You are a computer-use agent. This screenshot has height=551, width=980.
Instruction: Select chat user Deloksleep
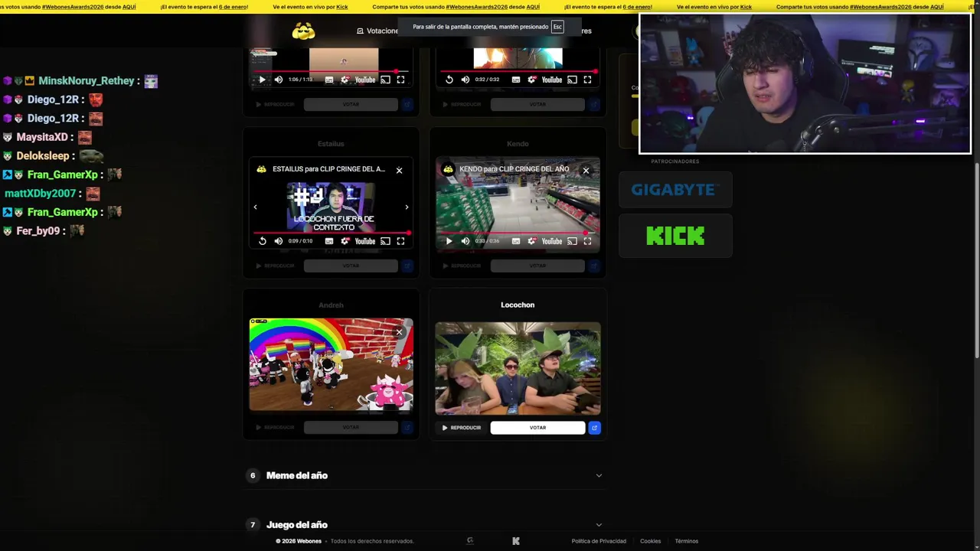click(x=43, y=155)
